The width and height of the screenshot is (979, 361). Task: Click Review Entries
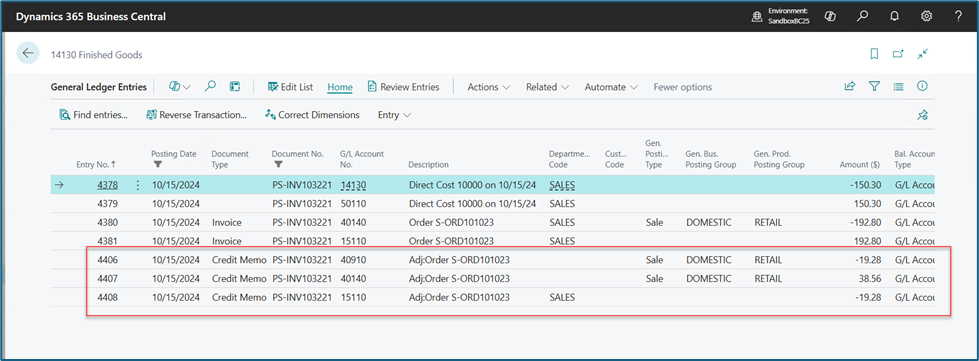tap(403, 87)
